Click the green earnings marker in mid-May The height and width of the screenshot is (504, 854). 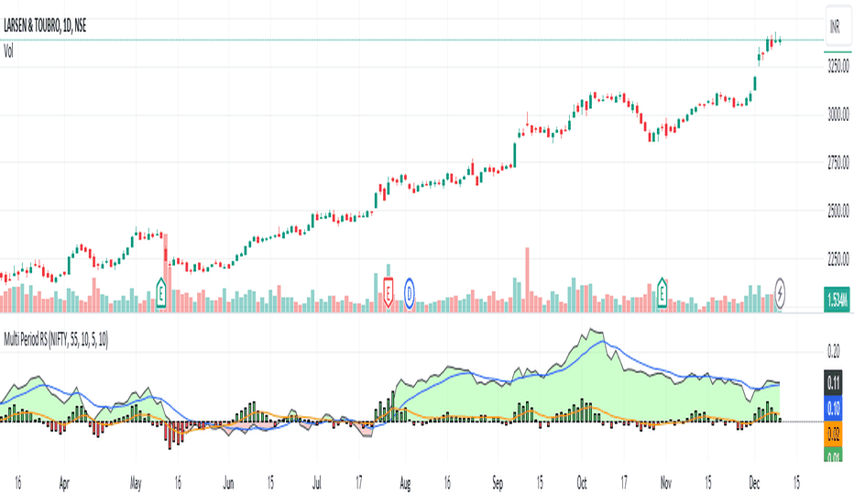(161, 293)
